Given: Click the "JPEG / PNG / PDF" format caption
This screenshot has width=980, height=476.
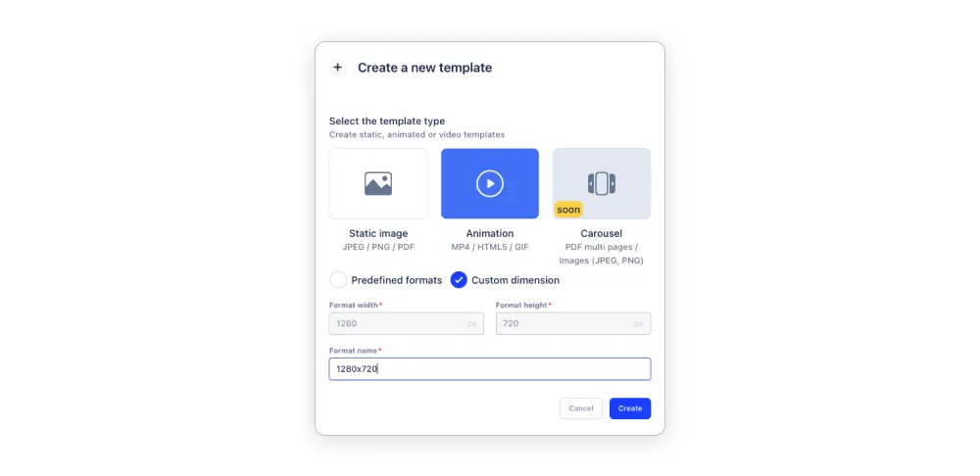Looking at the screenshot, I should (x=378, y=248).
